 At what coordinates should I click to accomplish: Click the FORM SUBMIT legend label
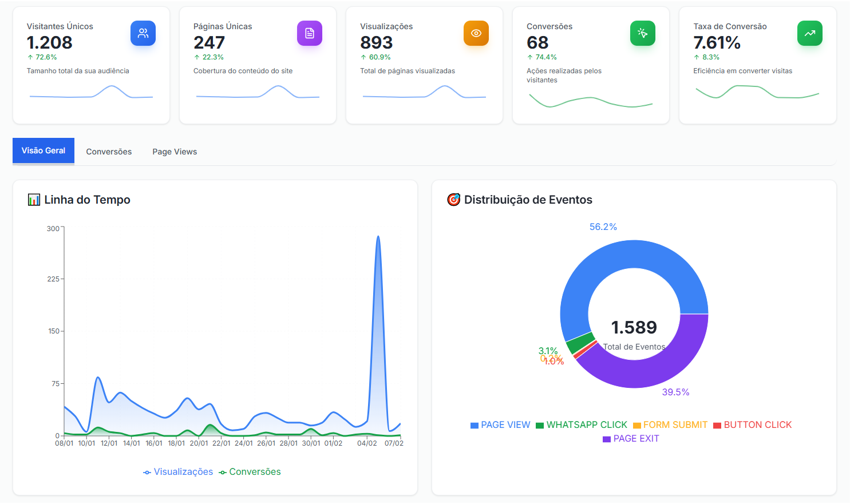(x=674, y=424)
